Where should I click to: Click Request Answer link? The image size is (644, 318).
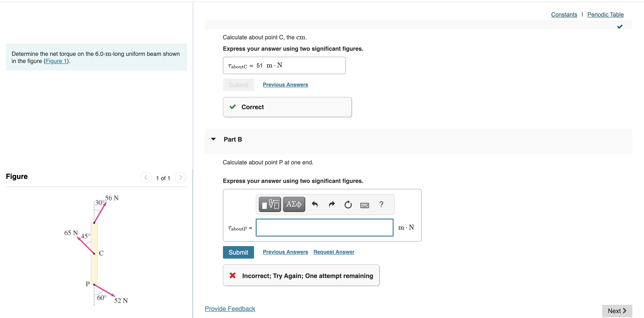pyautogui.click(x=333, y=252)
